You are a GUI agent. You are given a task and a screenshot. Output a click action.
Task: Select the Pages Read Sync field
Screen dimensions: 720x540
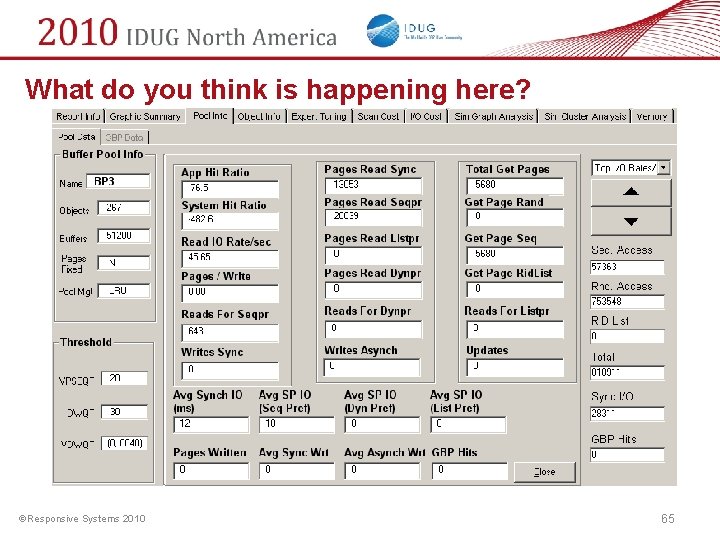click(373, 185)
